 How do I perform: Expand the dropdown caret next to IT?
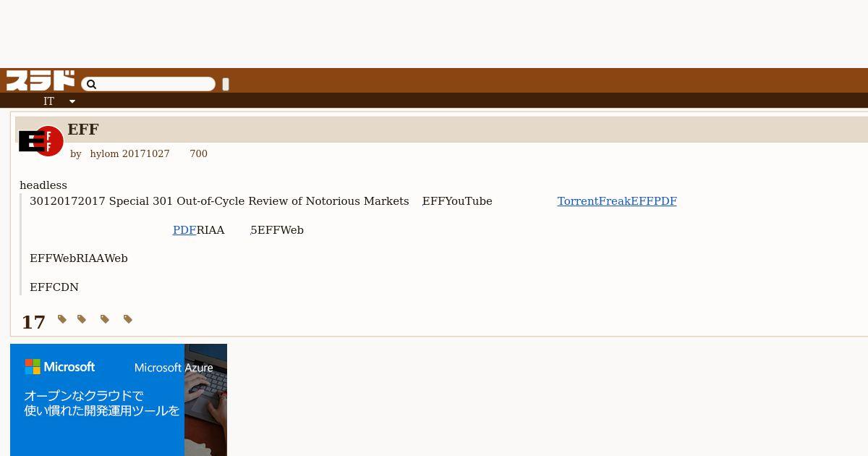(72, 101)
